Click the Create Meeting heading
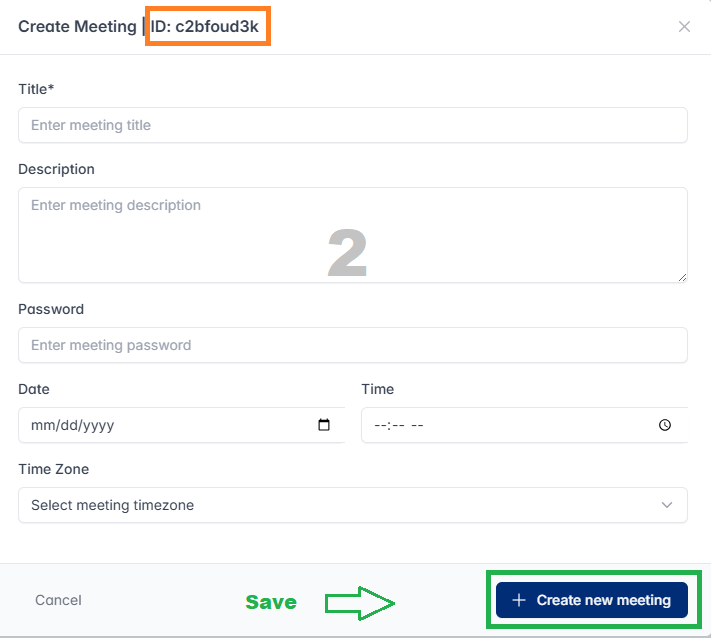711x638 pixels. [x=76, y=27]
